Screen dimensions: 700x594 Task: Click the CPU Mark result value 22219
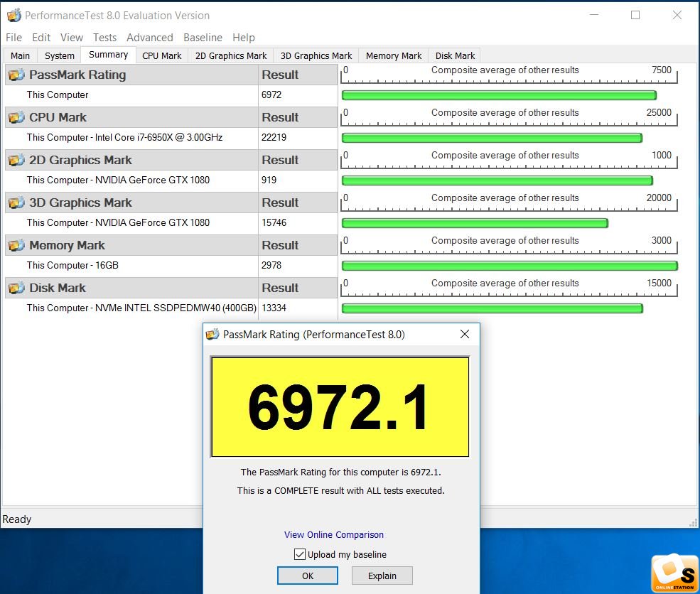point(274,137)
